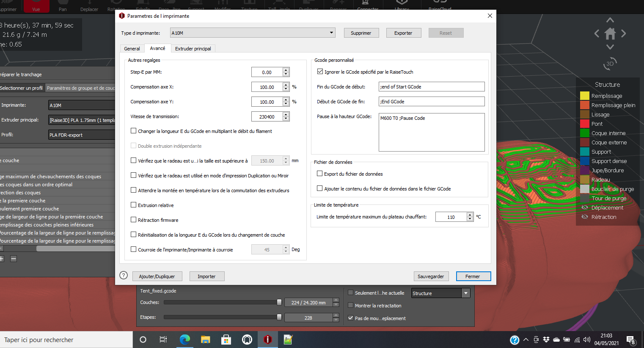Increase Vitesse de transmission with up arrow

coord(286,114)
